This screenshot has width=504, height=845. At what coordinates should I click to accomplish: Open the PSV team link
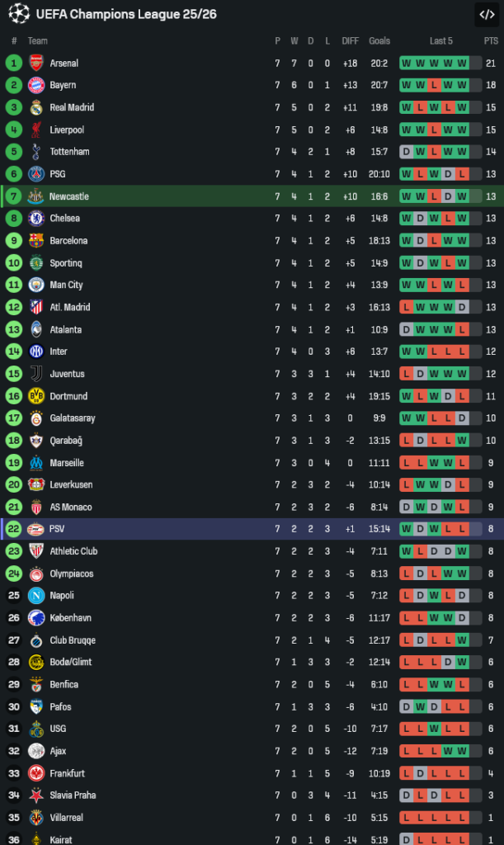pyautogui.click(x=57, y=529)
